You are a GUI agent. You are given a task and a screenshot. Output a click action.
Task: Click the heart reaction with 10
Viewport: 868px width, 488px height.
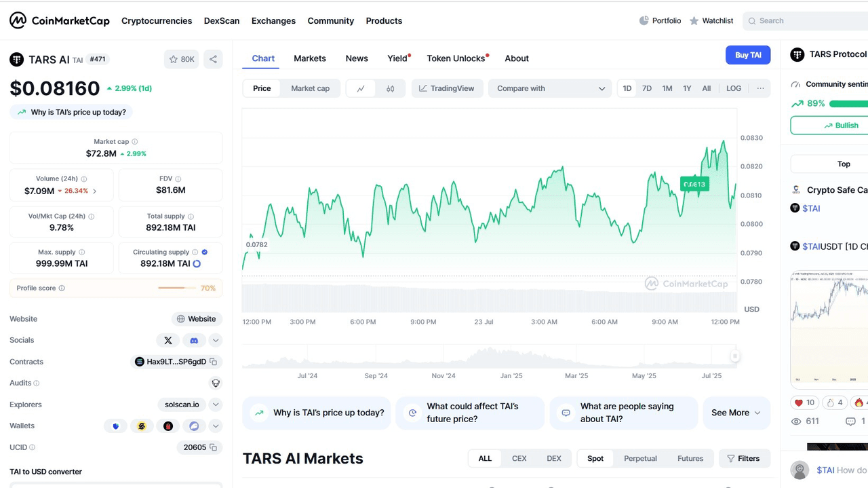pyautogui.click(x=804, y=402)
